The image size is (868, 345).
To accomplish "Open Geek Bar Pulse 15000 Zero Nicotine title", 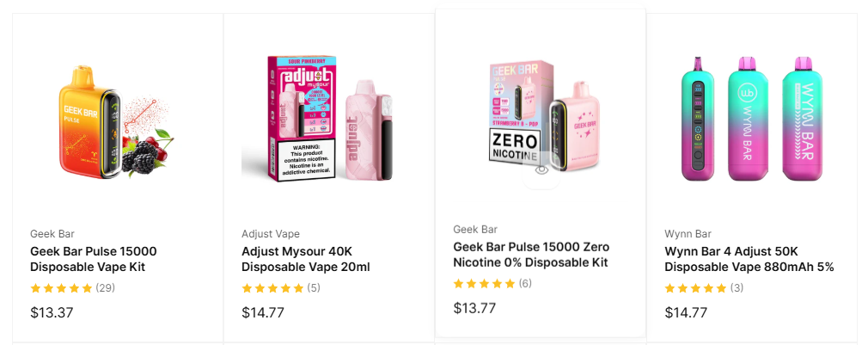I will tap(530, 255).
